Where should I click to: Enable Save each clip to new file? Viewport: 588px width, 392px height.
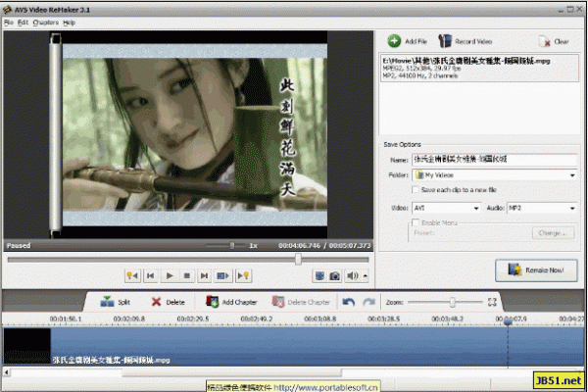[416, 190]
